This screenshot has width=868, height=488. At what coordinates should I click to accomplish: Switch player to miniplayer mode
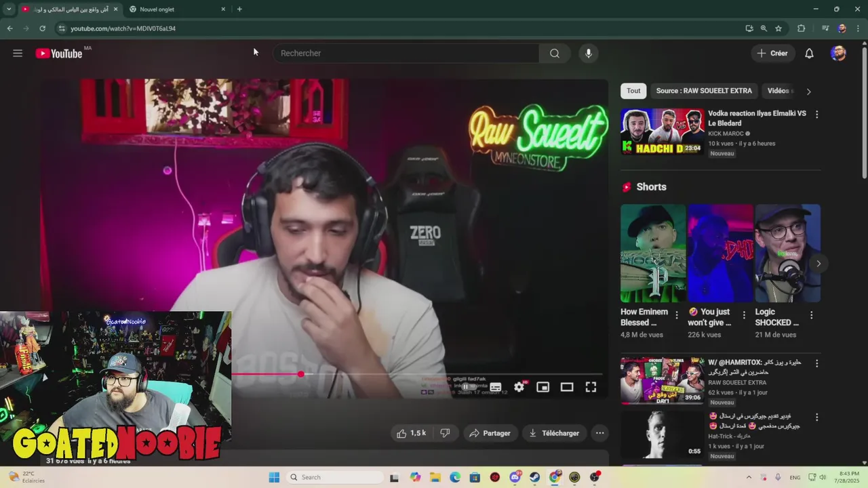[x=542, y=386]
